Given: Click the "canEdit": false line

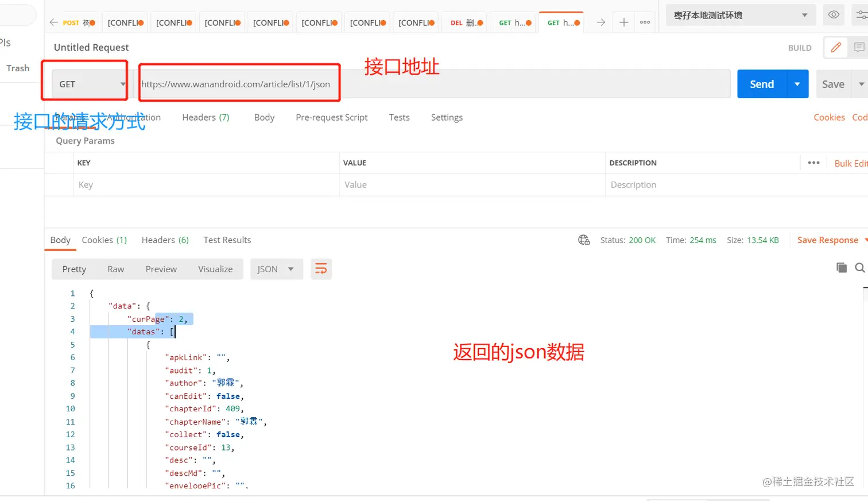Looking at the screenshot, I should click(204, 396).
